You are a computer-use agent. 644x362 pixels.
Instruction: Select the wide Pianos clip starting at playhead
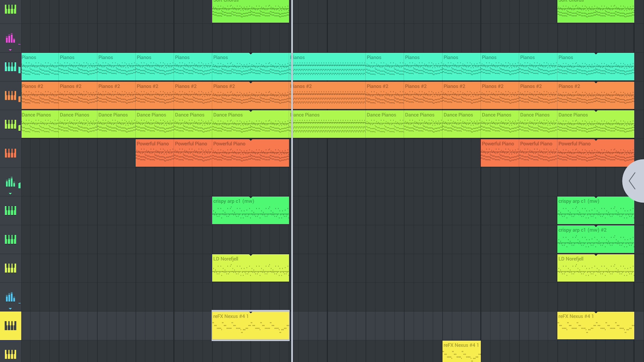[328, 67]
